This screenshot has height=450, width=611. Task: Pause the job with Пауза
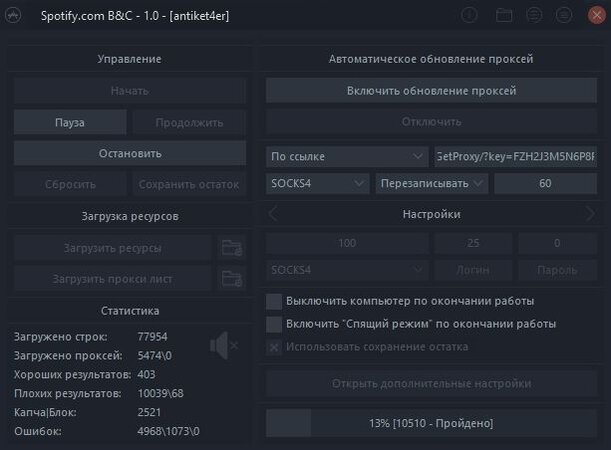[x=70, y=122]
